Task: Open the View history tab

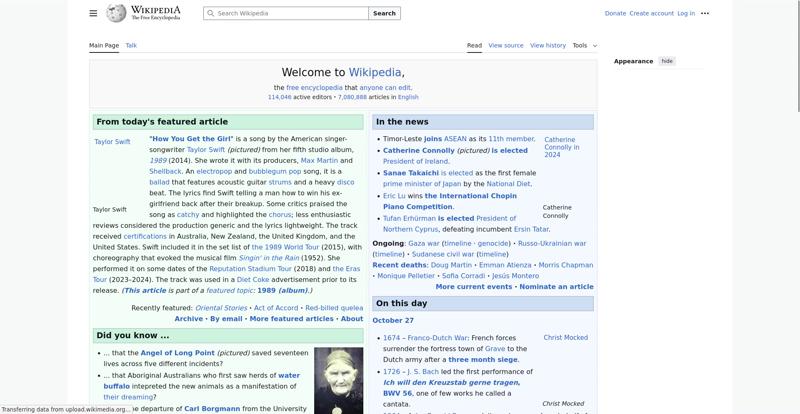Action: coord(548,45)
